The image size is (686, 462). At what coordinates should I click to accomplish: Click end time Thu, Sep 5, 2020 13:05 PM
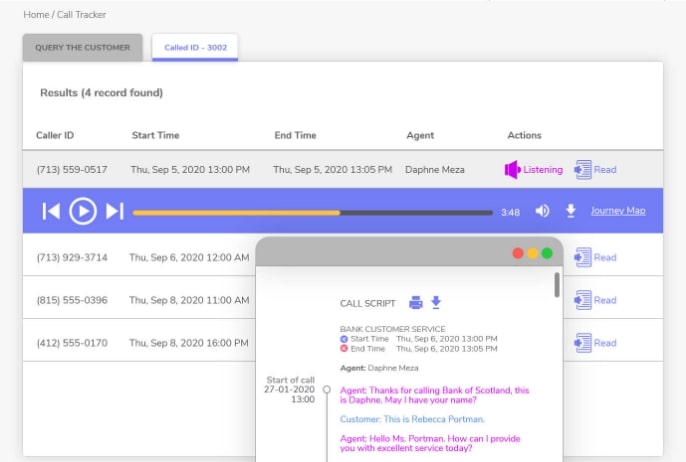[x=332, y=170]
